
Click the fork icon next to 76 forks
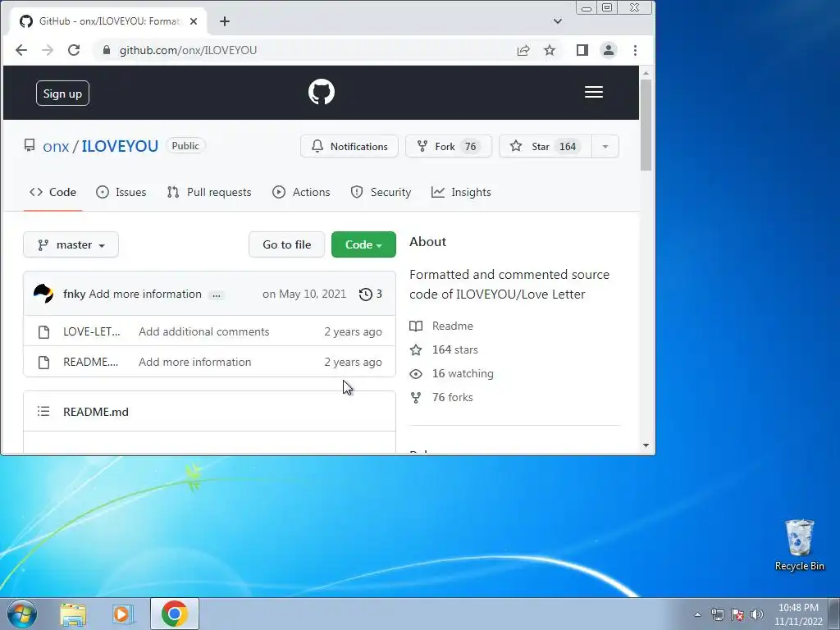tap(416, 398)
